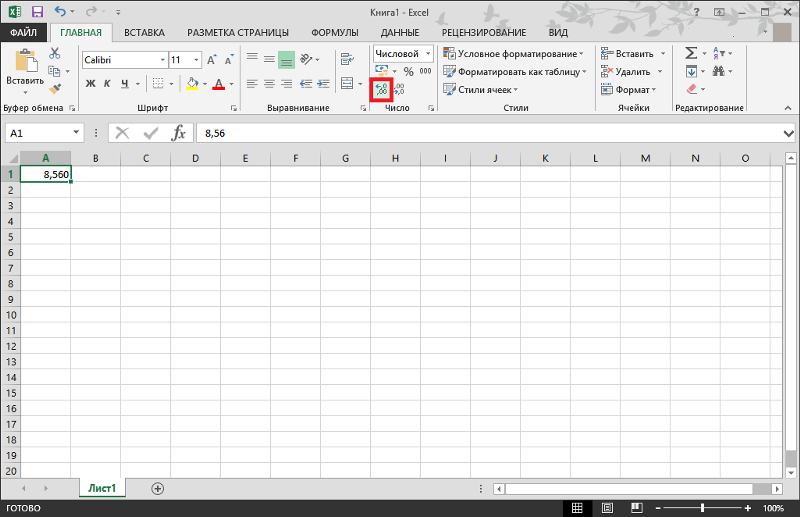This screenshot has height=517, width=800.
Task: Switch to the ФОРМУЛЫ tab
Action: tap(335, 33)
